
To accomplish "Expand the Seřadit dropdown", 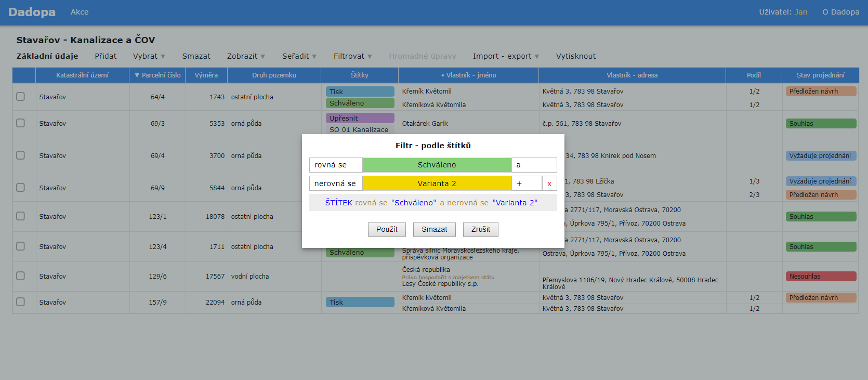I will coord(299,56).
